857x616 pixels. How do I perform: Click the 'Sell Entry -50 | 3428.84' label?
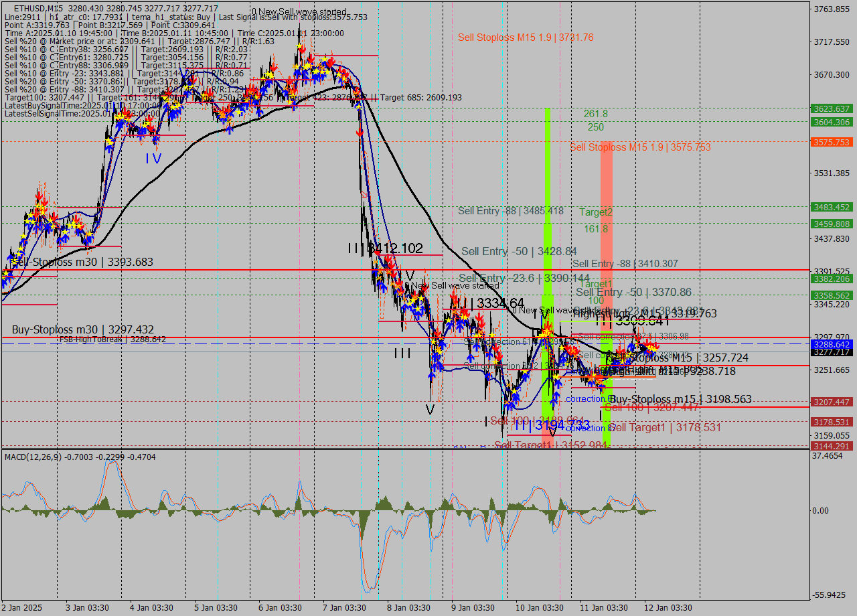(519, 251)
